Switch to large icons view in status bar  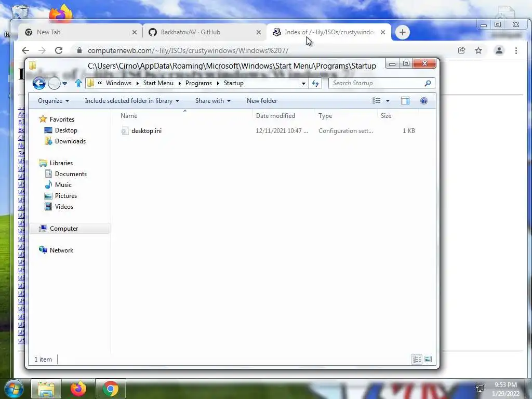tap(428, 359)
